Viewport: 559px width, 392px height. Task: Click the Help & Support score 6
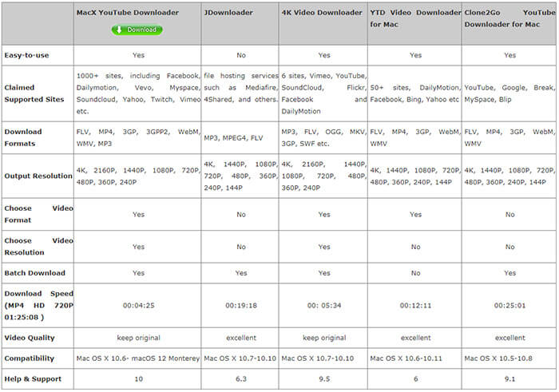click(x=416, y=379)
